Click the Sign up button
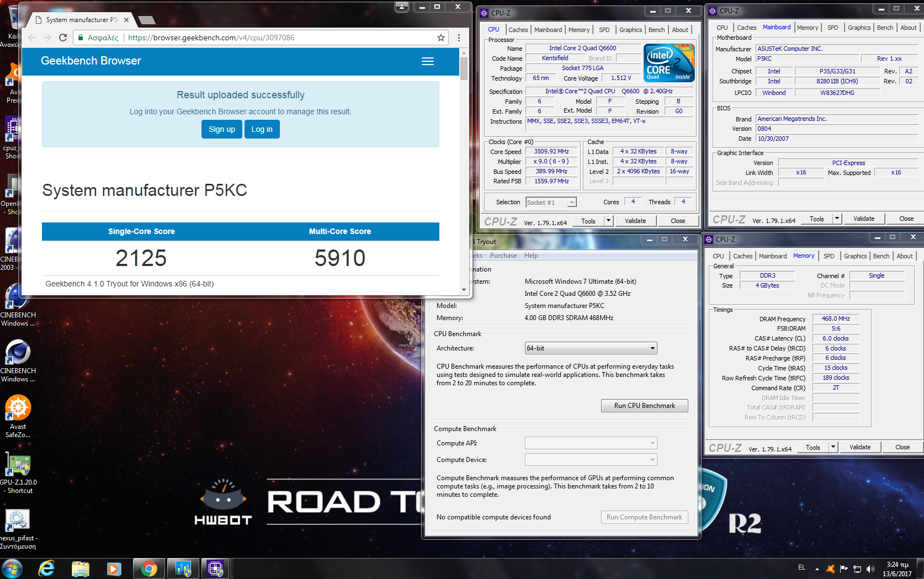924x579 pixels. [x=222, y=129]
